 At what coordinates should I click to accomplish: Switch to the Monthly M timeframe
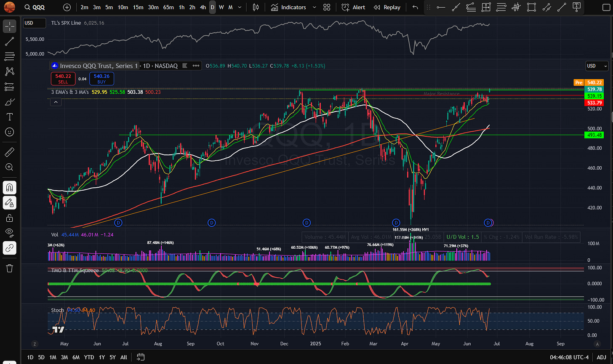tap(231, 7)
